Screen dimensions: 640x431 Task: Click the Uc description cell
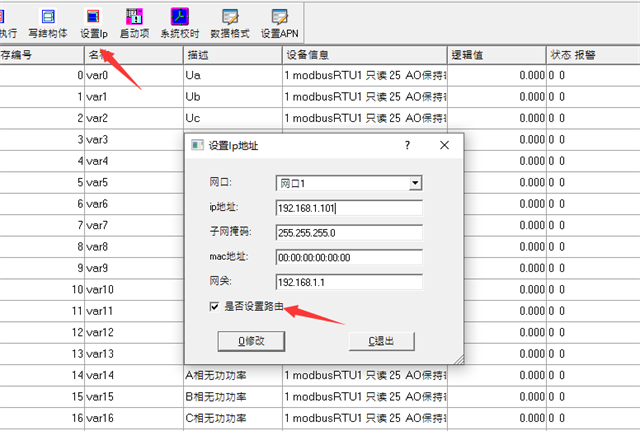click(233, 118)
